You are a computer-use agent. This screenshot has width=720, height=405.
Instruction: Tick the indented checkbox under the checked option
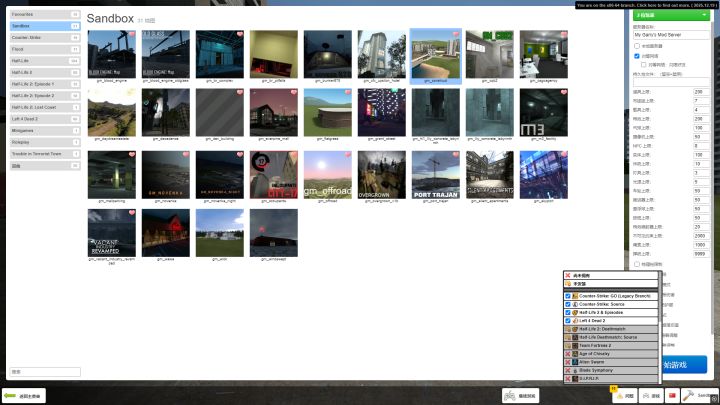pyautogui.click(x=644, y=65)
